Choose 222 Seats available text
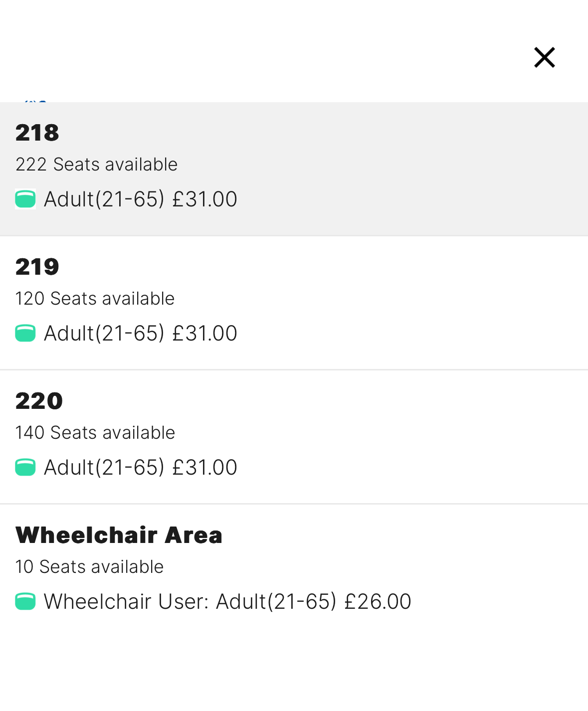Screen dimensions: 588x711 (96, 165)
